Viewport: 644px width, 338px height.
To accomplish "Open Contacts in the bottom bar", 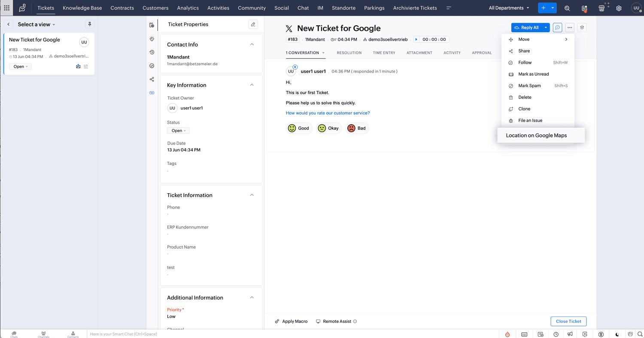I will tap(73, 334).
